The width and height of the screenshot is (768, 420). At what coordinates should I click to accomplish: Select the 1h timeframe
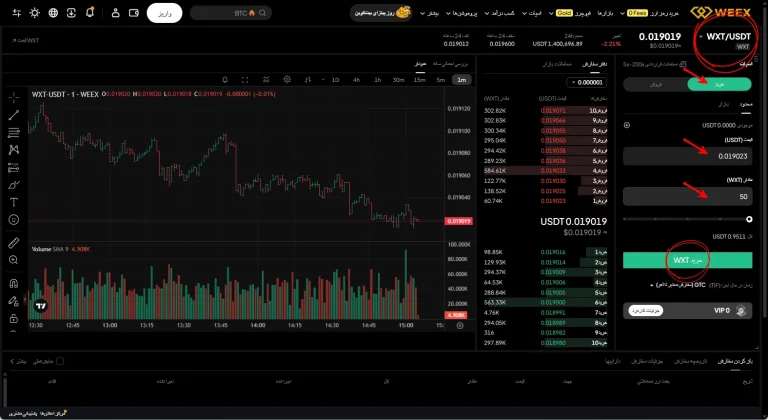point(378,79)
